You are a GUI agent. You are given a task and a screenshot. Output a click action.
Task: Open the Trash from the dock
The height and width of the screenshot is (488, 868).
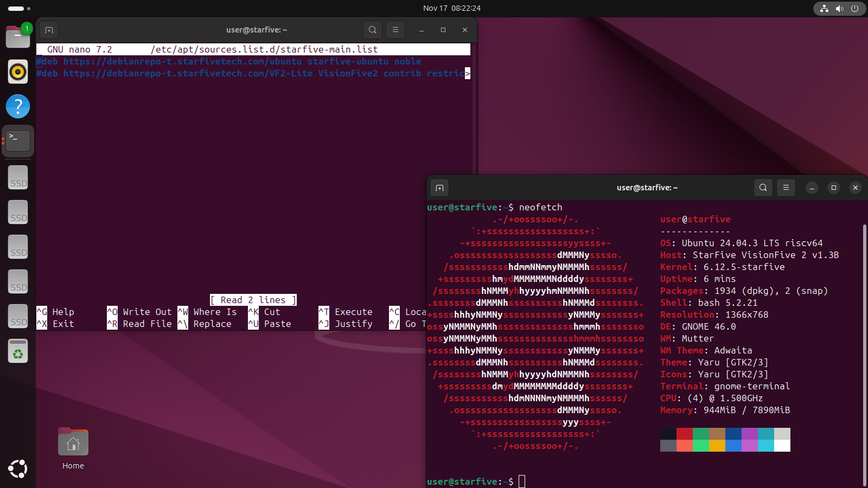pos(18,351)
